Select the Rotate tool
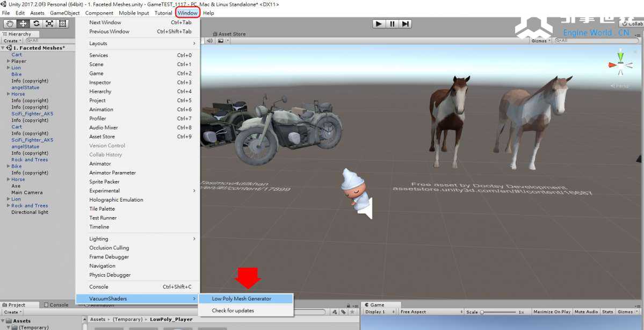Viewport: 644px width, 330px height. (x=36, y=24)
